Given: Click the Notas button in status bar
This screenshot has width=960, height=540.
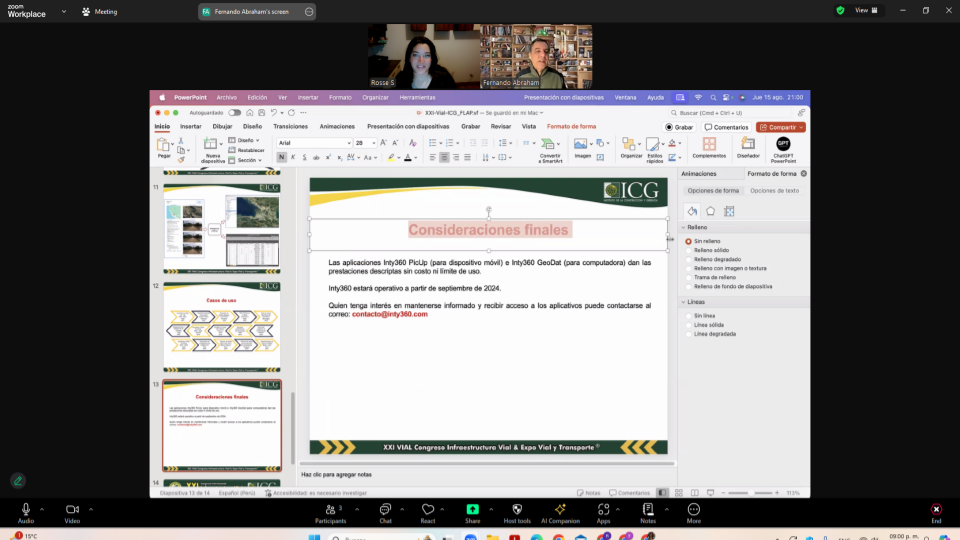Looking at the screenshot, I should pyautogui.click(x=588, y=493).
